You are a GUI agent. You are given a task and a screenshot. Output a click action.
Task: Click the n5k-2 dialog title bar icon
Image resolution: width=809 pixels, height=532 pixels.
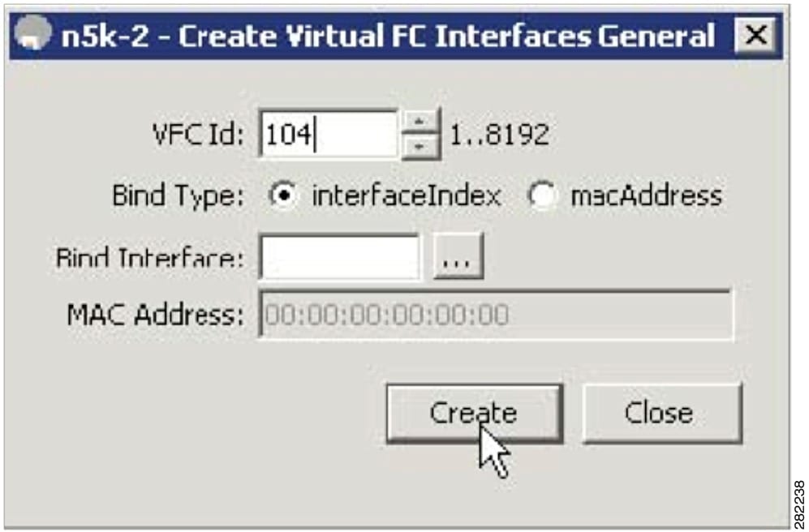click(32, 33)
